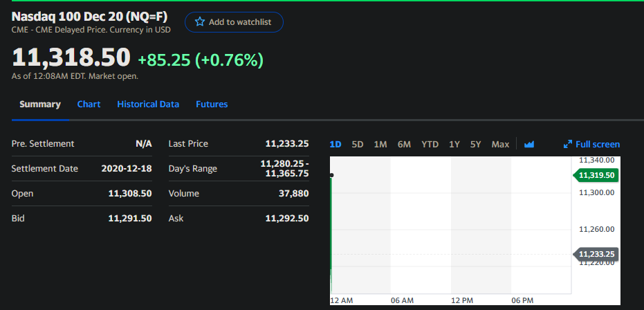Screen dimensions: 644x310
Task: Click the Volume value 37,880
Action: tap(294, 193)
